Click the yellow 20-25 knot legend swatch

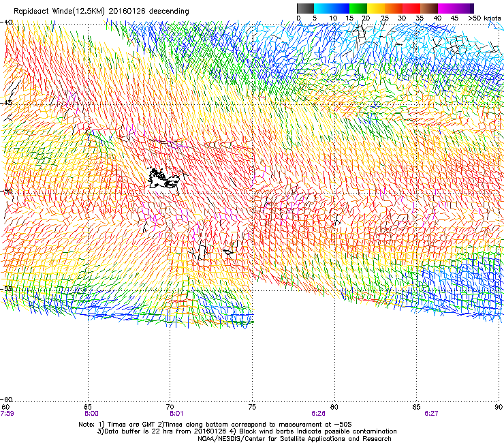pyautogui.click(x=376, y=8)
